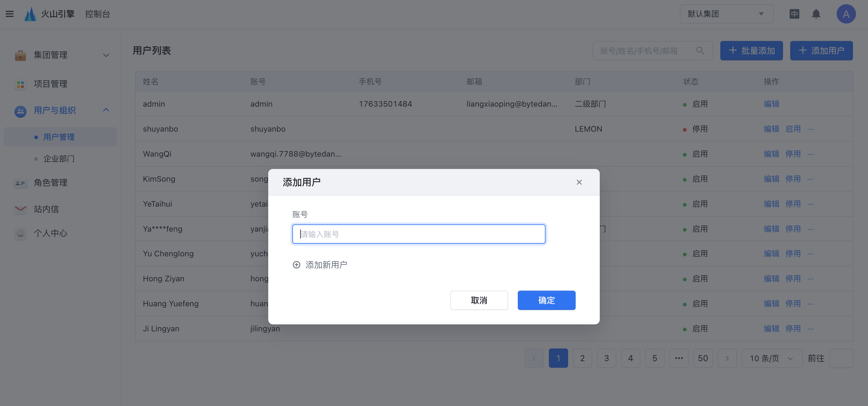Click the 添加用户 button
The height and width of the screenshot is (406, 868).
pos(821,51)
